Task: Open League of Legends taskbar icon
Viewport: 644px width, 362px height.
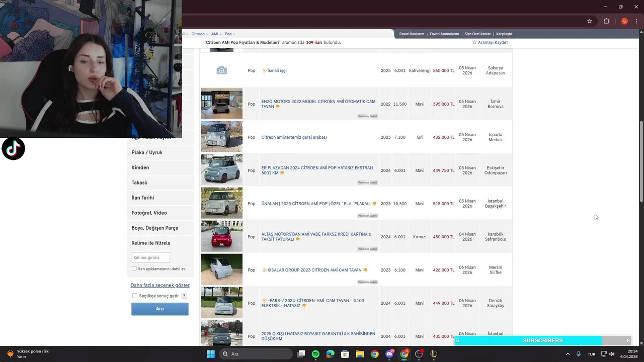Action: pos(434,354)
